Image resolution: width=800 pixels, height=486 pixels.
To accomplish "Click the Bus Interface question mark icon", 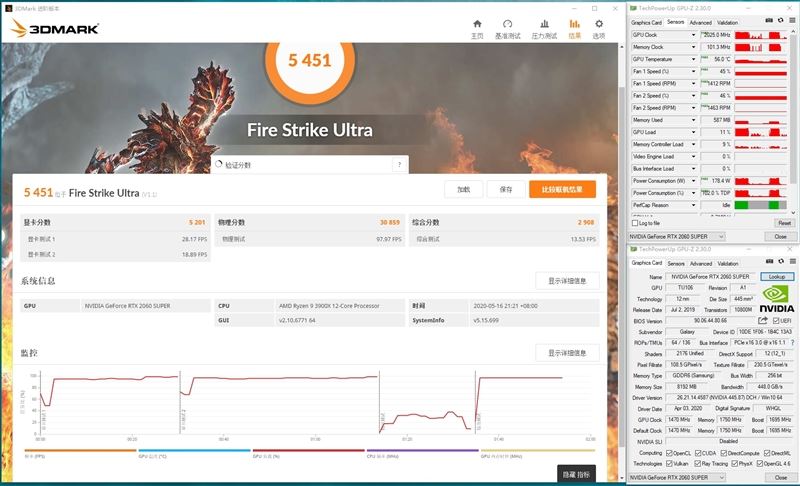I will 792,343.
